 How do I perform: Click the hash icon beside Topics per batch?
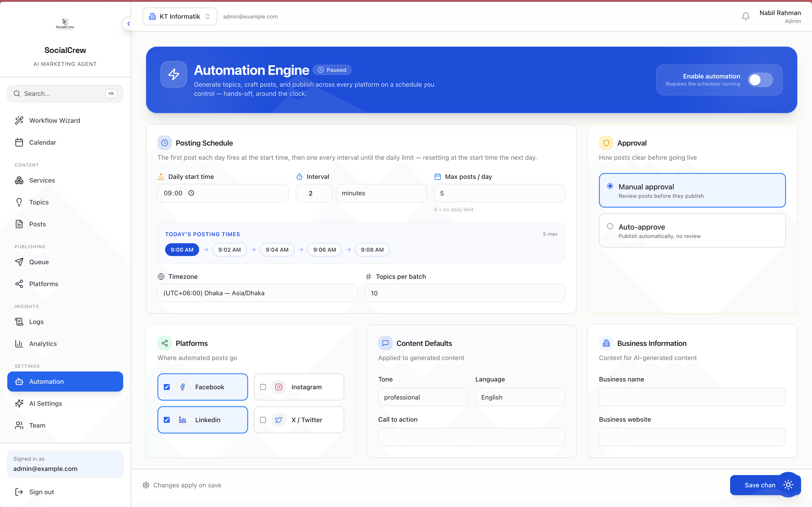pos(368,277)
